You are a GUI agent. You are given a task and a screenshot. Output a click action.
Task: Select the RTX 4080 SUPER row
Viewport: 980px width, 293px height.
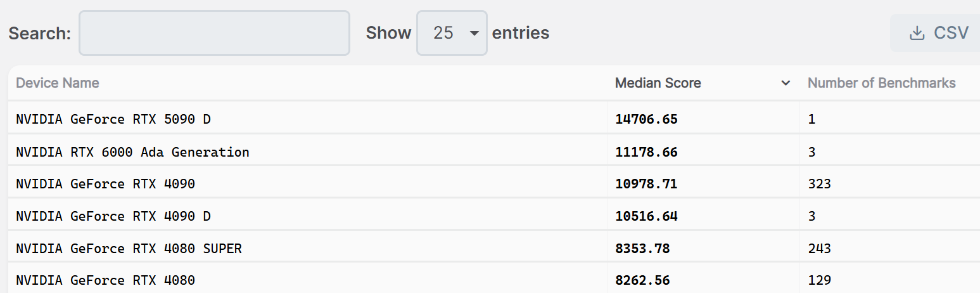point(129,249)
